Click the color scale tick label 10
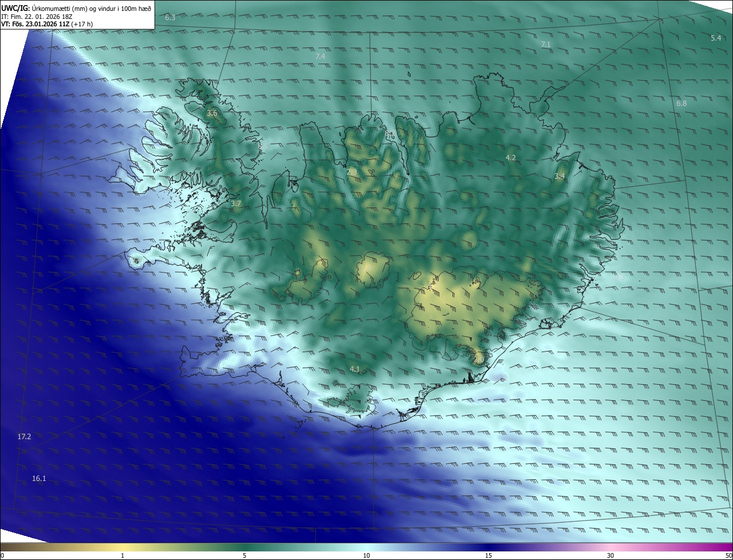Viewport: 733px width, 560px height. 366,555
